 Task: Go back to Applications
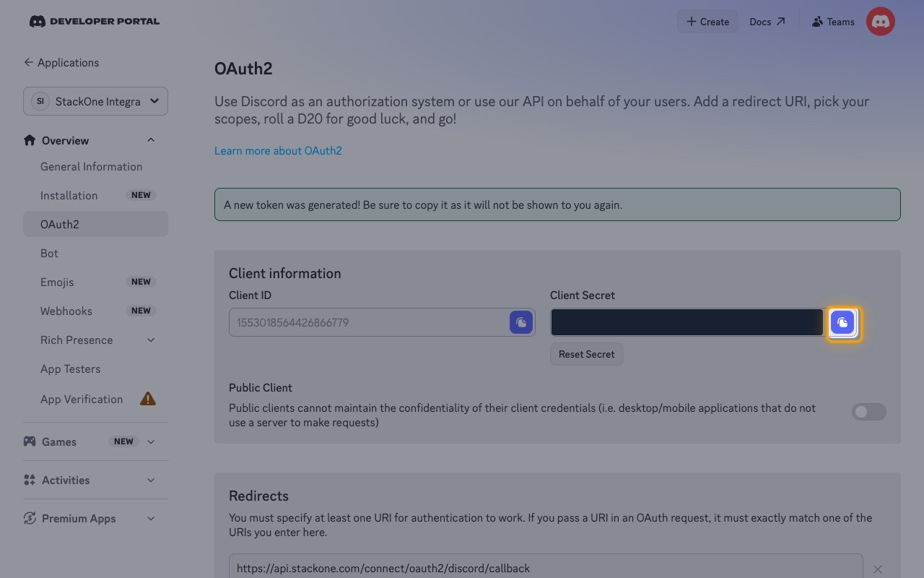(x=61, y=63)
